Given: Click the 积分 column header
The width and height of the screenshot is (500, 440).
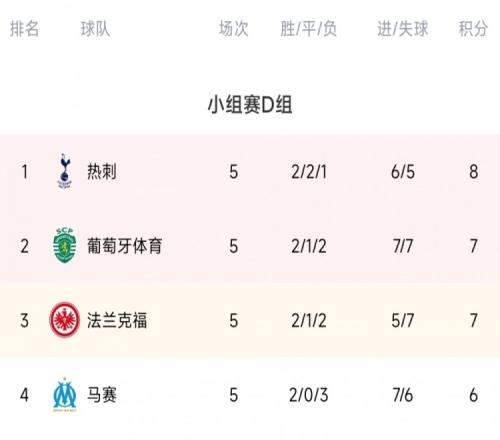Looking at the screenshot, I should coord(473,28).
